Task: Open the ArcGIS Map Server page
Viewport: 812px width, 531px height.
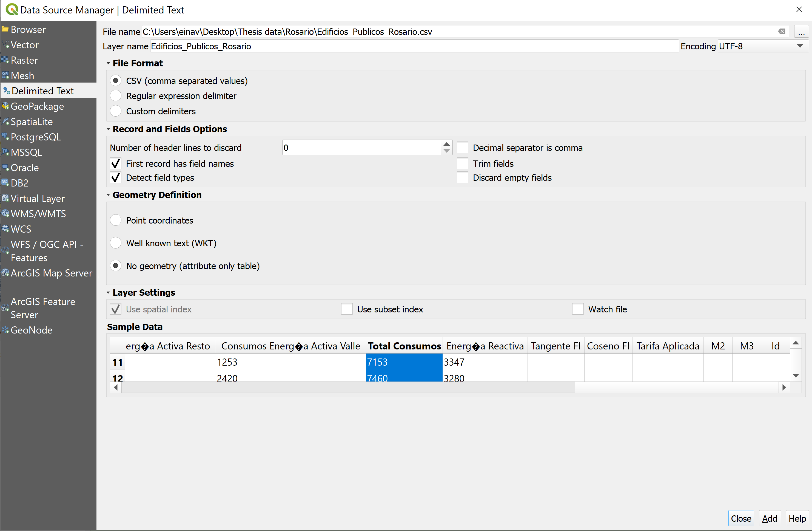Action: 52,273
